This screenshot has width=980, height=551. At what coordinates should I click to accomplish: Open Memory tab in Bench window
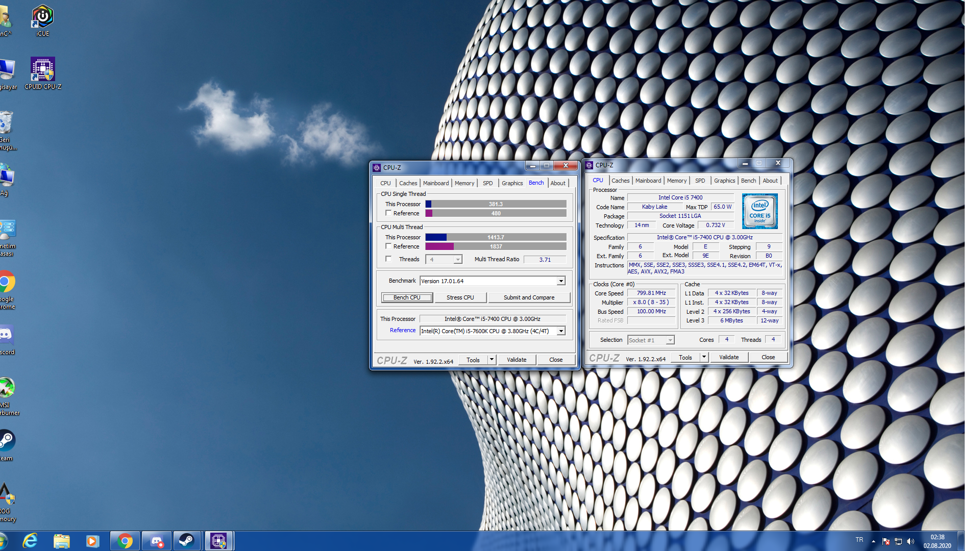[464, 183]
